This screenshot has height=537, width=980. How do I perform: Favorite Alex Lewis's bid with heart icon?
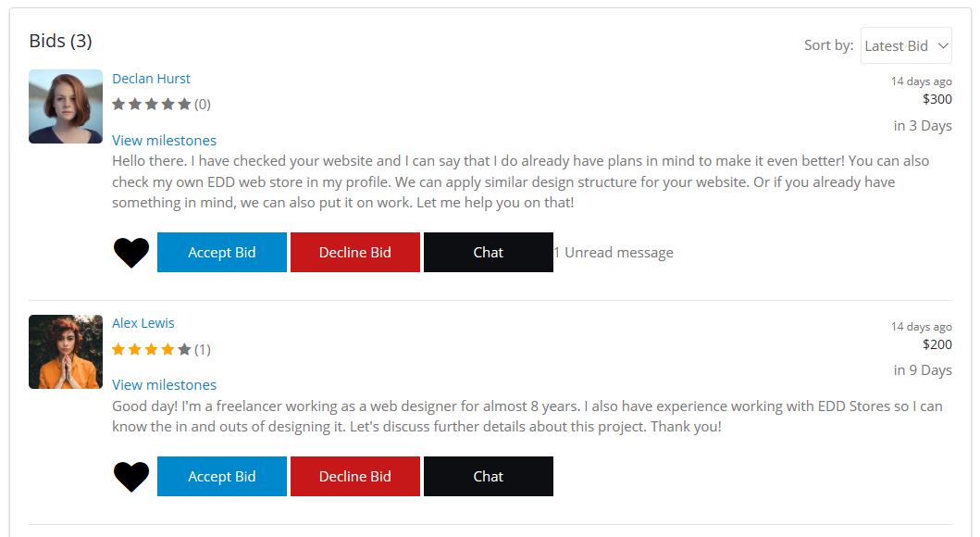point(131,477)
